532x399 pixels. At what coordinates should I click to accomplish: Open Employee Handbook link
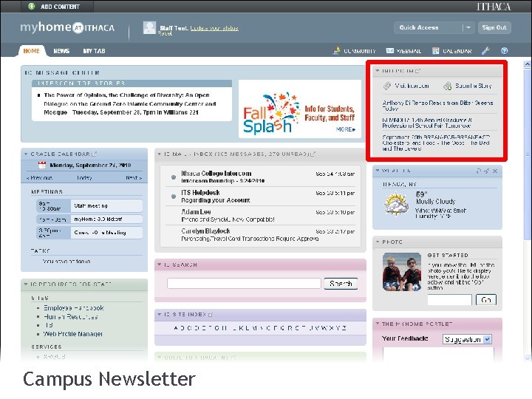74,308
